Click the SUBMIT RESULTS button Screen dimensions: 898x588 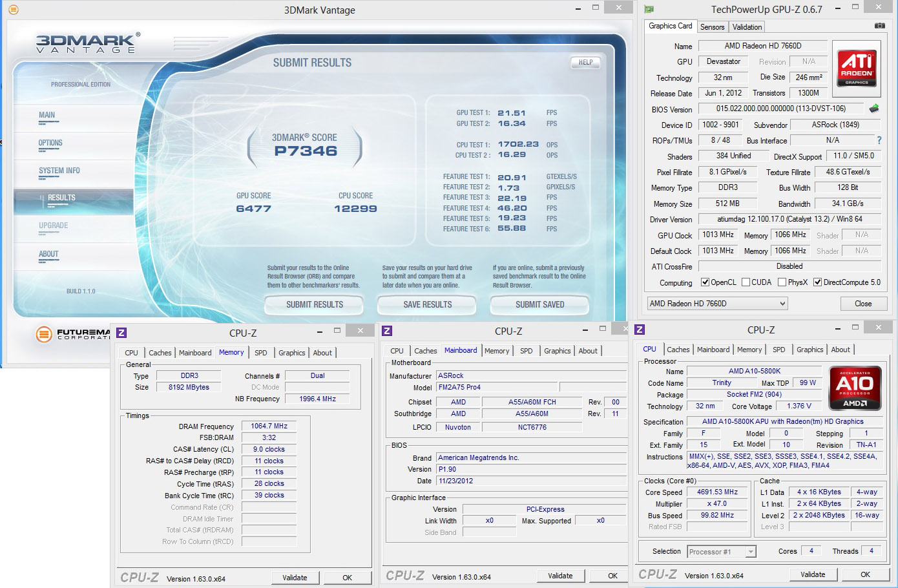coord(315,305)
